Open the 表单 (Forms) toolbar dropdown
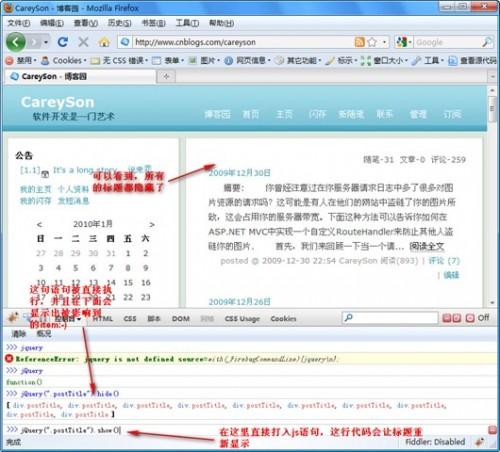Image resolution: width=500 pixels, height=452 pixels. (x=168, y=61)
